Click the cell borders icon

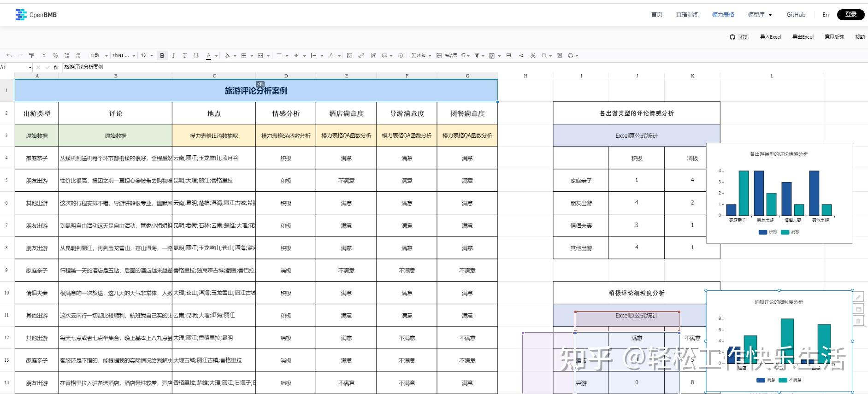click(244, 55)
